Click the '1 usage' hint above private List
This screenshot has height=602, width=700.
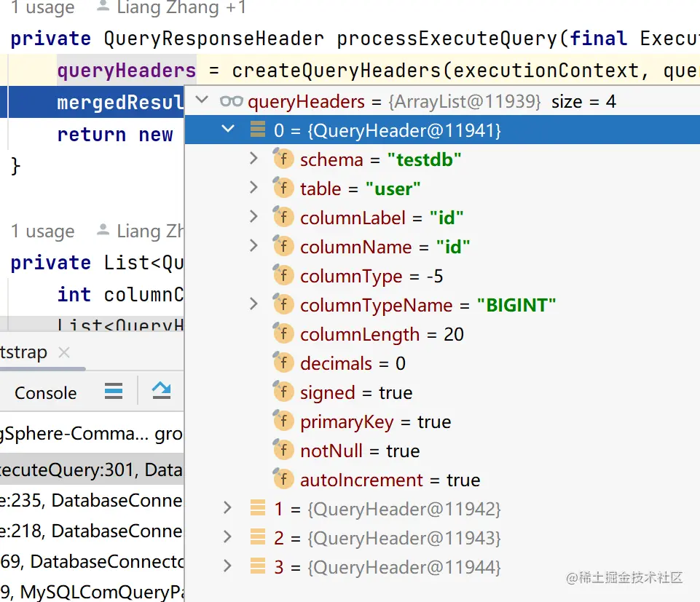click(x=42, y=231)
